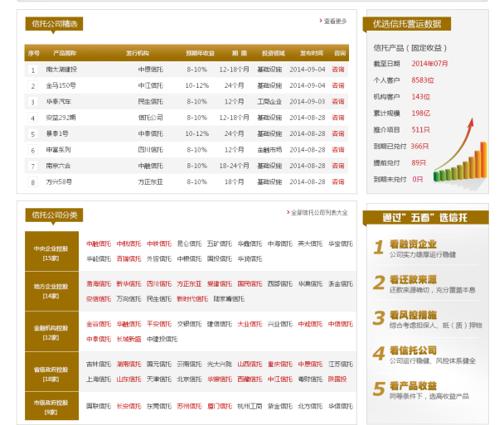Click the red arrow next to 查看更多
The height and width of the screenshot is (425, 504).
[321, 21]
